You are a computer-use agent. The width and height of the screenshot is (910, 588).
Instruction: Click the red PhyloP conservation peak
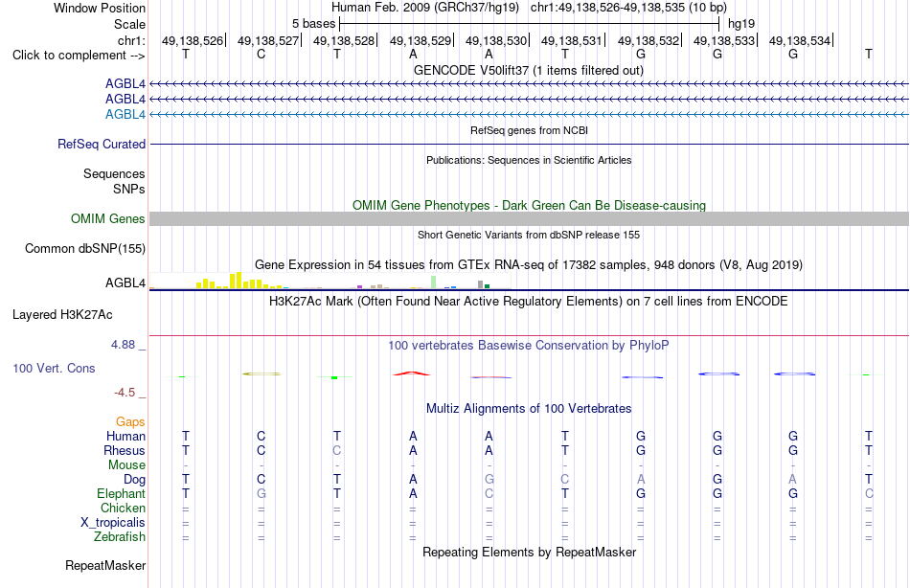pos(412,373)
